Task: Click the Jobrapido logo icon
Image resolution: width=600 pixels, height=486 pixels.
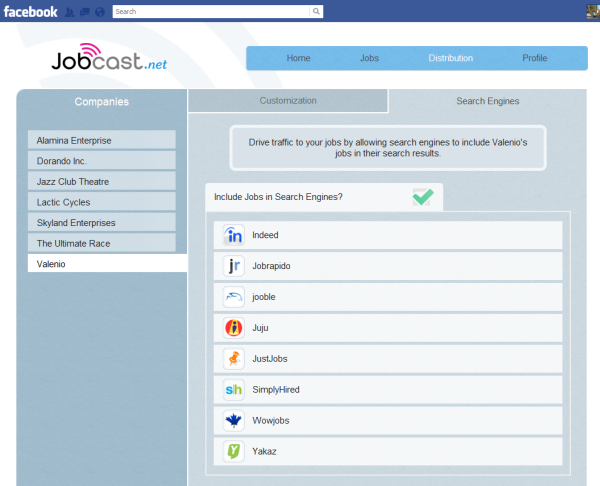Action: tap(234, 266)
